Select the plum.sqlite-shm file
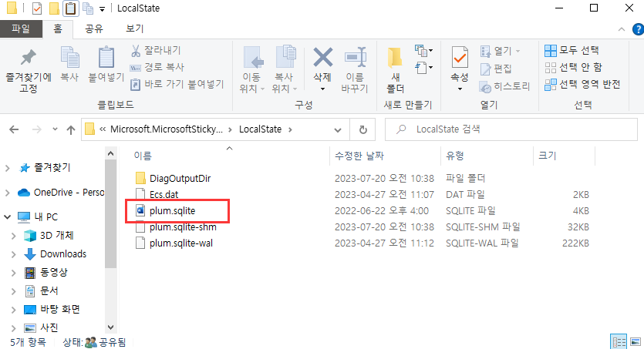Image resolution: width=644 pixels, height=349 pixels. pos(183,227)
